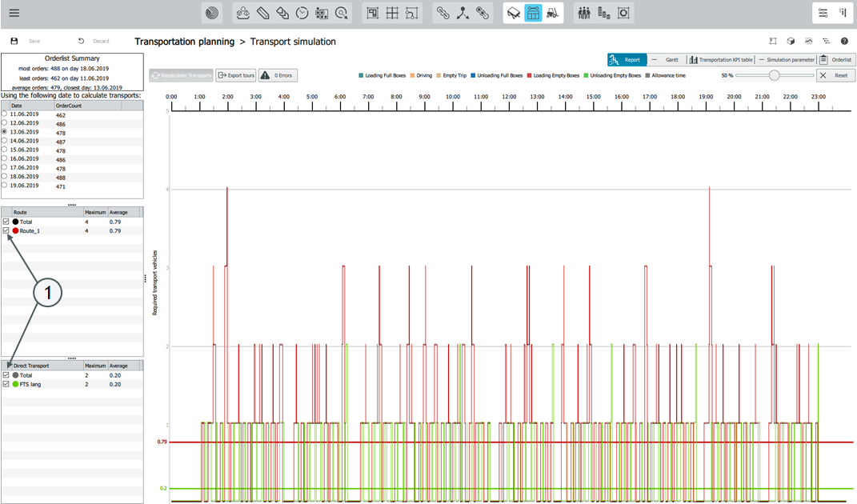Click the Reset button
The image size is (857, 504).
(835, 75)
